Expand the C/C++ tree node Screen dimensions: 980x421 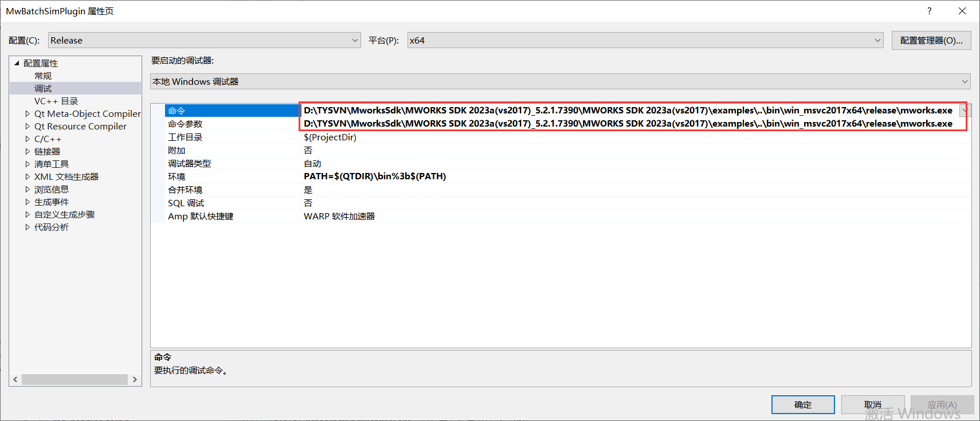pos(28,139)
